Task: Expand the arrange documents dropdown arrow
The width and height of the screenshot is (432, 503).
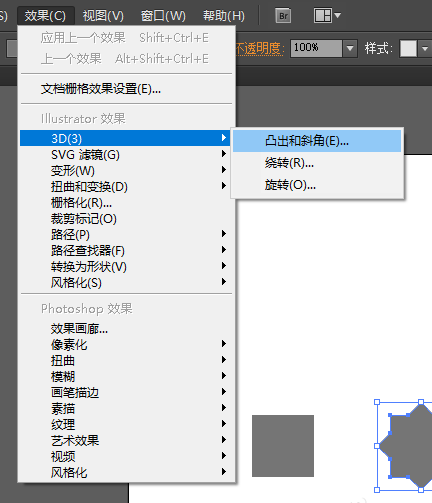Action: click(337, 15)
